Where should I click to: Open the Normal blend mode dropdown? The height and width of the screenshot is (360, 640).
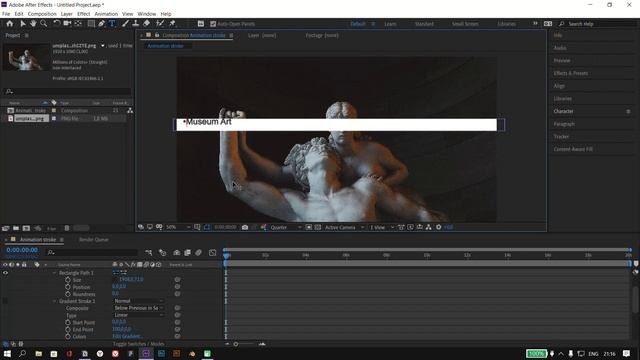coord(138,301)
